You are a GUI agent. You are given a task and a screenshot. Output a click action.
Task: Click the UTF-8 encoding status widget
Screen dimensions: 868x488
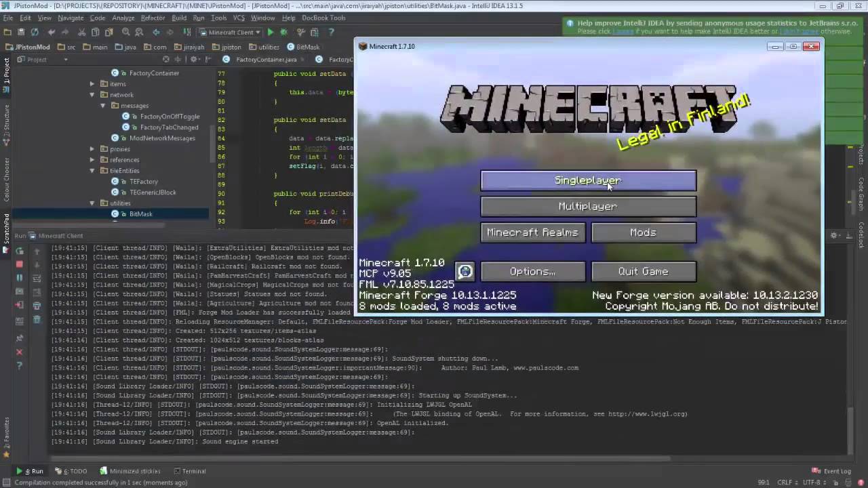click(x=816, y=483)
